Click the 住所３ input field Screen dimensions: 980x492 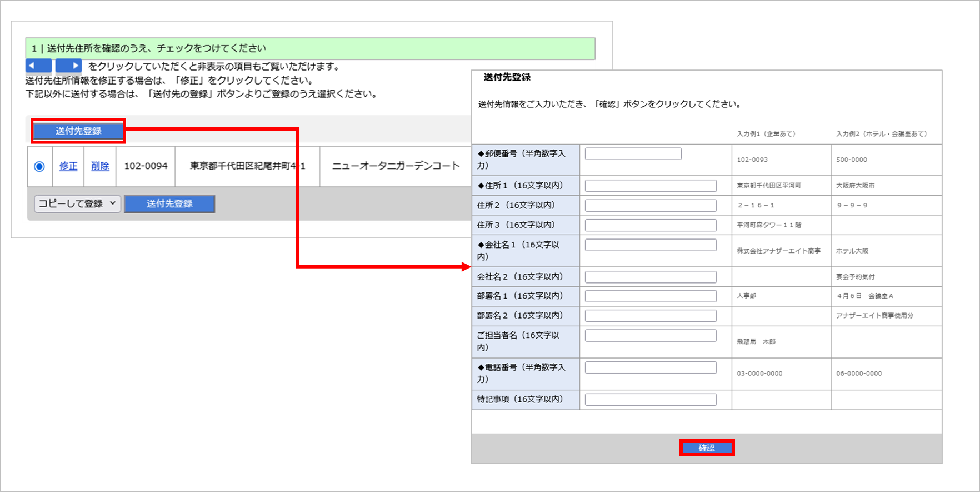click(x=651, y=225)
